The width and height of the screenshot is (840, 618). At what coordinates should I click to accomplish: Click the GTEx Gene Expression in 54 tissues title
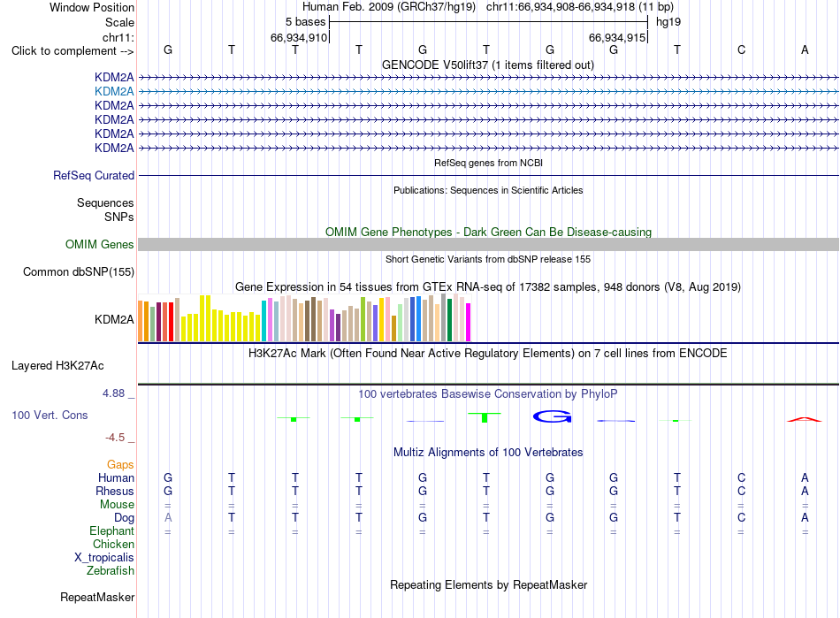tap(488, 287)
